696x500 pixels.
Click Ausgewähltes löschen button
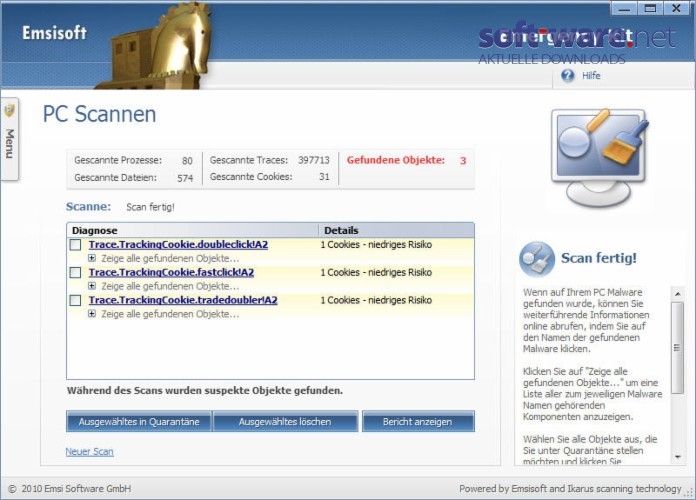pyautogui.click(x=285, y=421)
